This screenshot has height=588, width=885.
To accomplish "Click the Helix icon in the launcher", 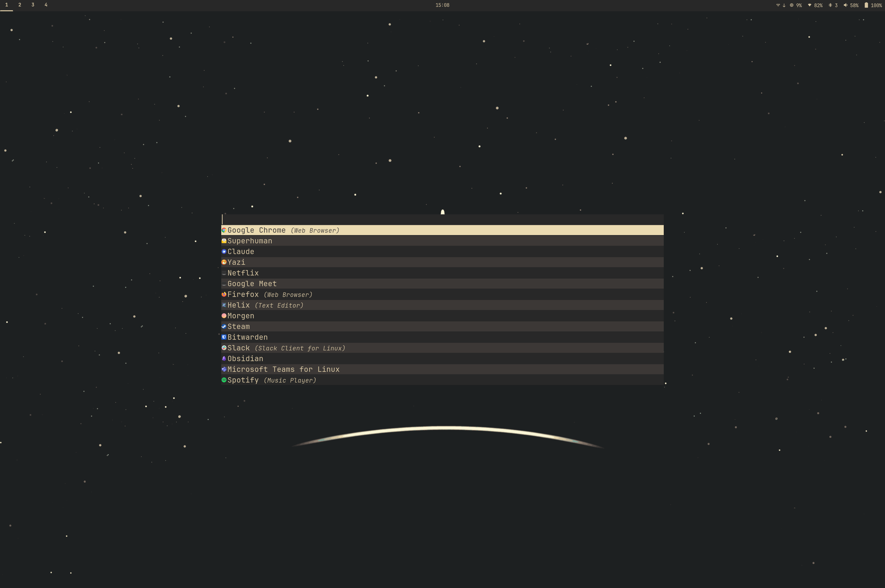I will [x=224, y=305].
